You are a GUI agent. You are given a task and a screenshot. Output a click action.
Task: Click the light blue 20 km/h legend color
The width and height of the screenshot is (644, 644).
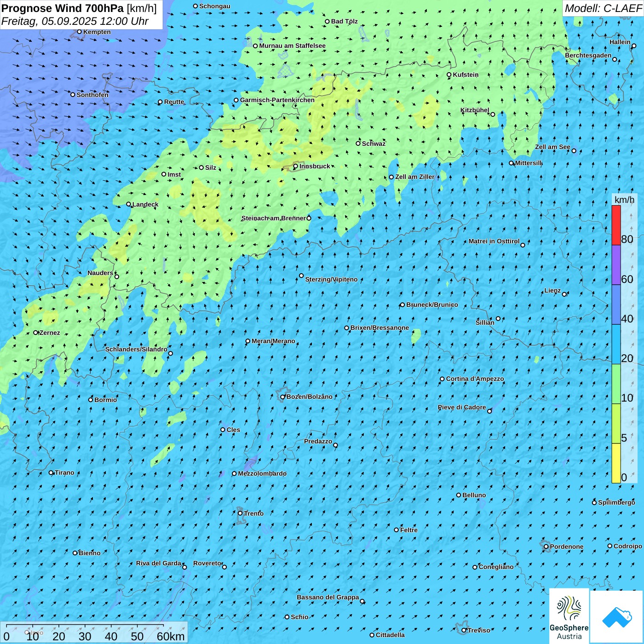coord(616,345)
